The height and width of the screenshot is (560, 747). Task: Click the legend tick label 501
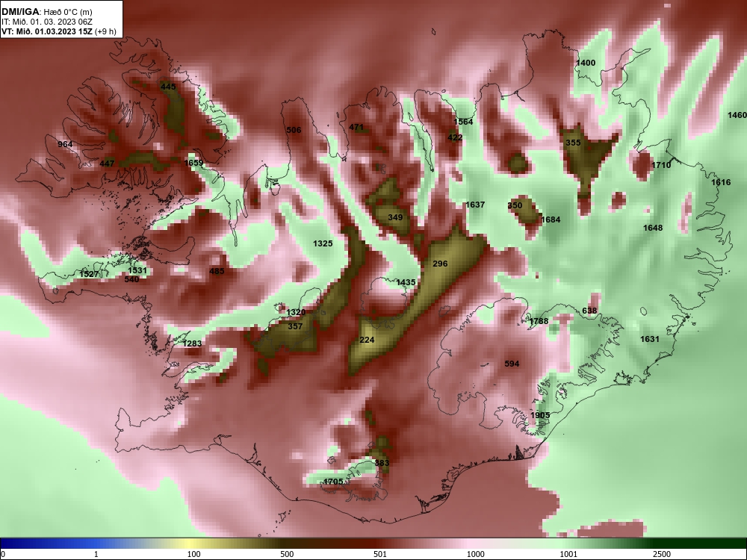(x=380, y=554)
